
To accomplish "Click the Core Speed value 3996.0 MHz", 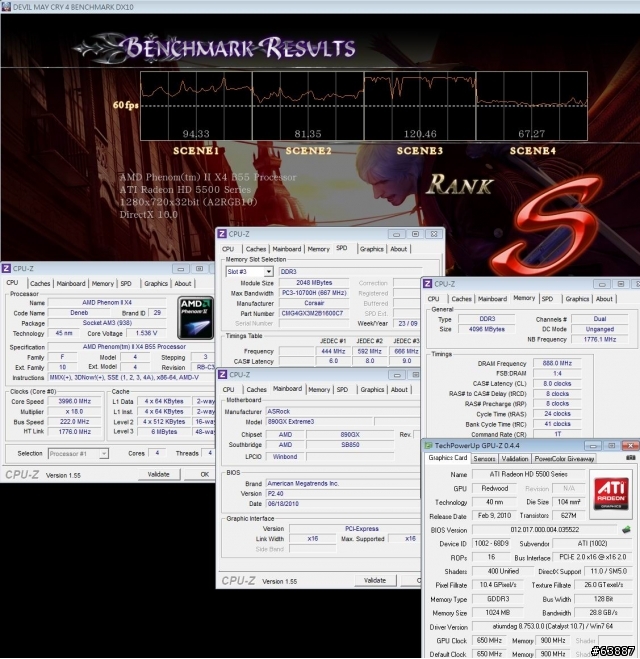I will click(74, 401).
